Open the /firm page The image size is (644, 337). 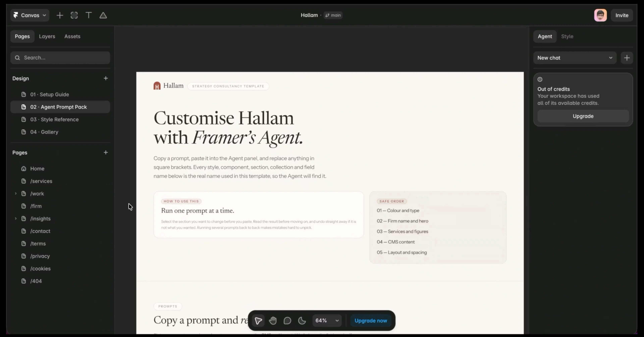[60, 206]
